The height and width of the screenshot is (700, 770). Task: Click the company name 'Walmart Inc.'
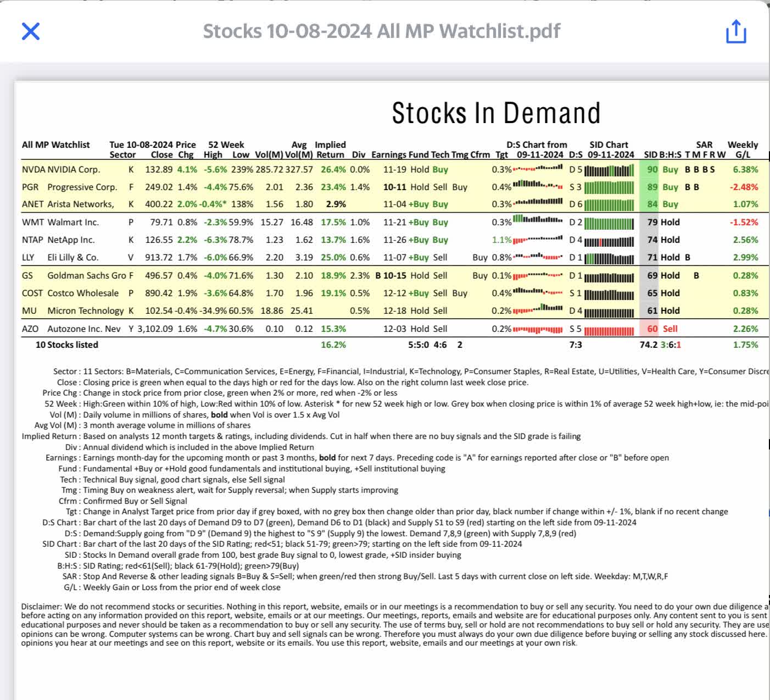pos(73,222)
